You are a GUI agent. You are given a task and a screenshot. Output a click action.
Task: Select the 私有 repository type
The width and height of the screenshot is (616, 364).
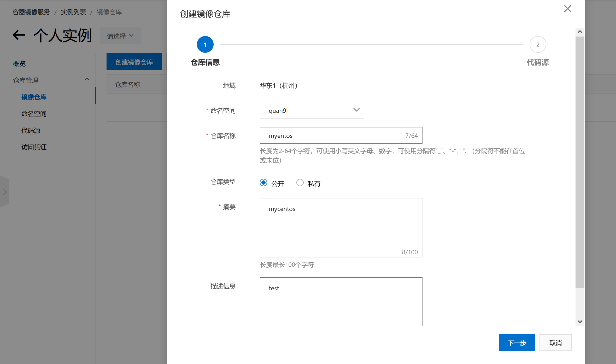[x=300, y=183]
